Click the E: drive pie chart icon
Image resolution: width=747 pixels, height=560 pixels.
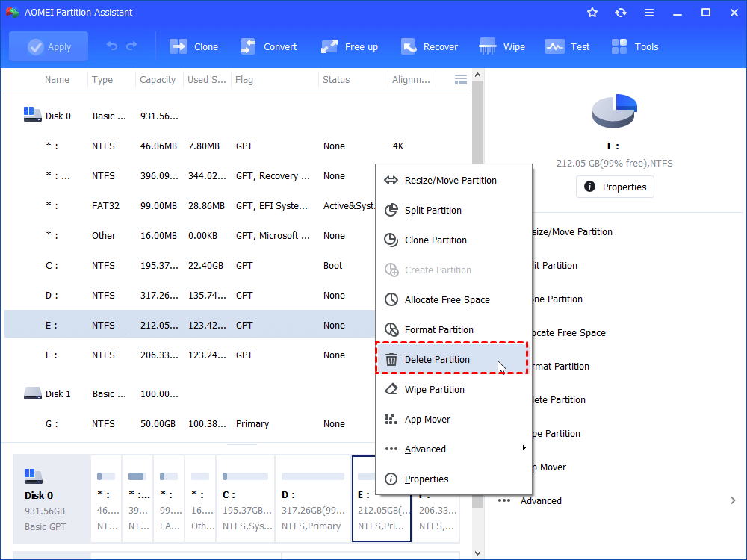pos(615,111)
